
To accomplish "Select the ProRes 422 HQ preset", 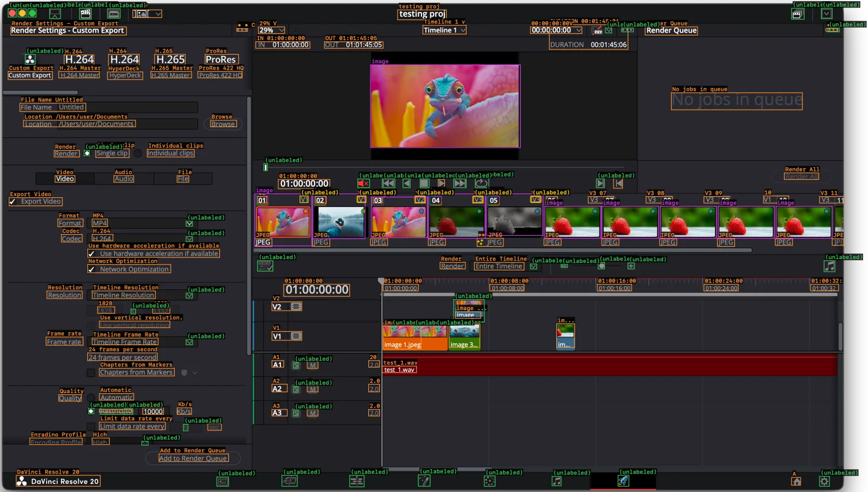I will coord(220,66).
